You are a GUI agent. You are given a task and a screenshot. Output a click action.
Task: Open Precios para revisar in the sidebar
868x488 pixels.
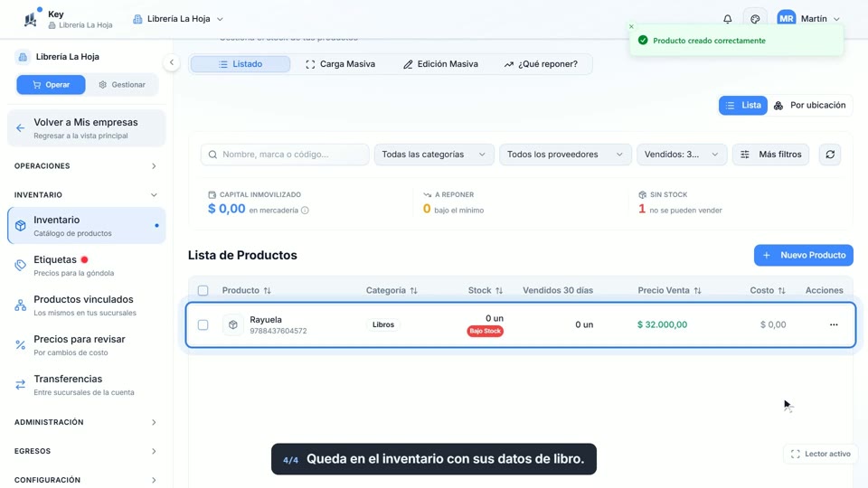(87, 345)
